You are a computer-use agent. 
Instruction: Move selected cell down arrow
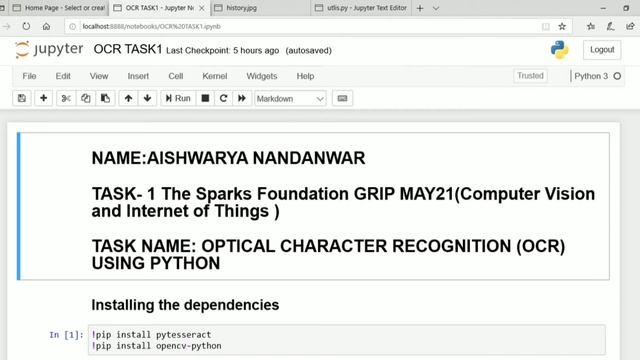(x=147, y=98)
